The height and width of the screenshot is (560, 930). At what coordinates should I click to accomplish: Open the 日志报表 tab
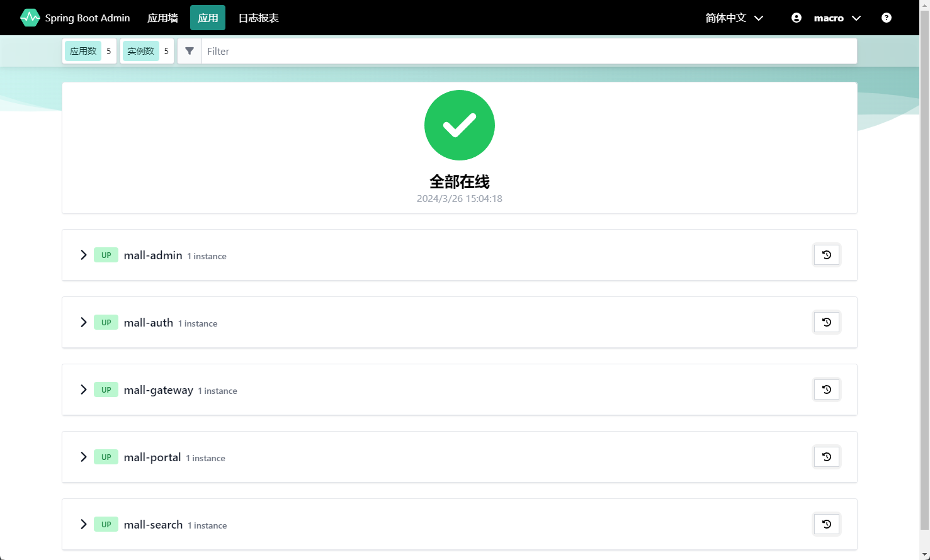click(258, 18)
